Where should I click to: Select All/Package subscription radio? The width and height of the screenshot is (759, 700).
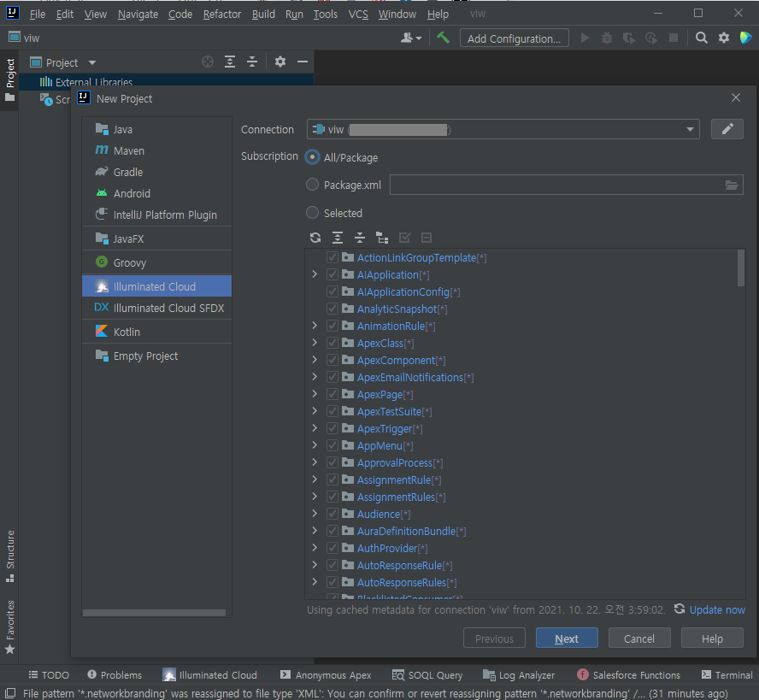312,157
